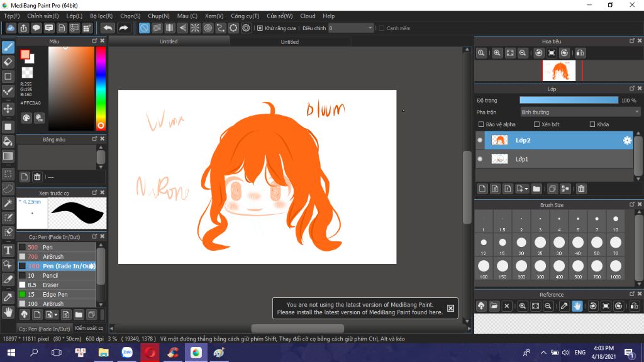Enable the radial snap guide

tap(195, 28)
